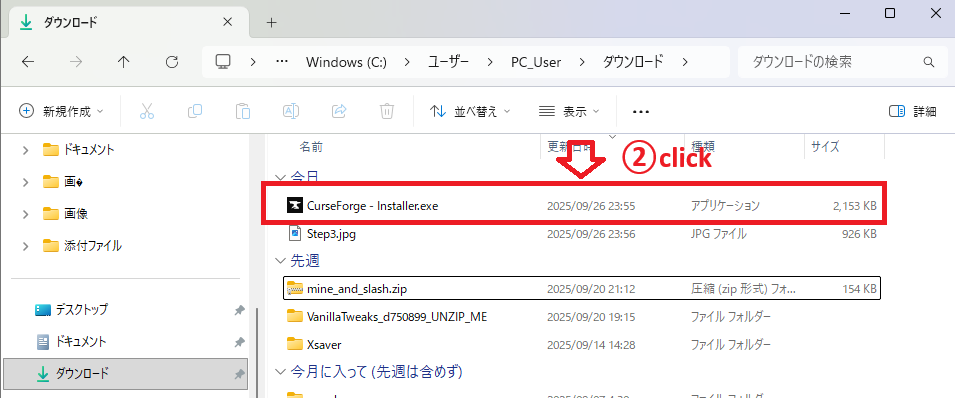Select mine_and_slash.zip file name
The height and width of the screenshot is (398, 955).
click(356, 289)
